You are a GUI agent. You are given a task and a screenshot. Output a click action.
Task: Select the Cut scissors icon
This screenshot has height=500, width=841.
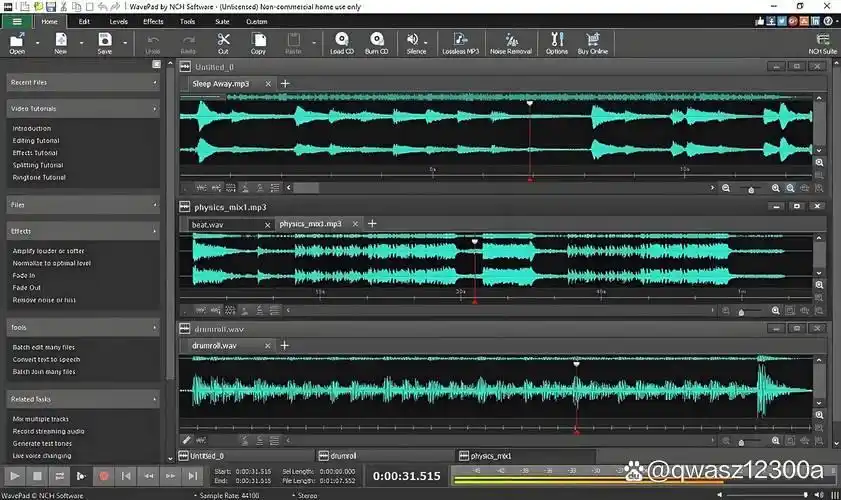[223, 43]
